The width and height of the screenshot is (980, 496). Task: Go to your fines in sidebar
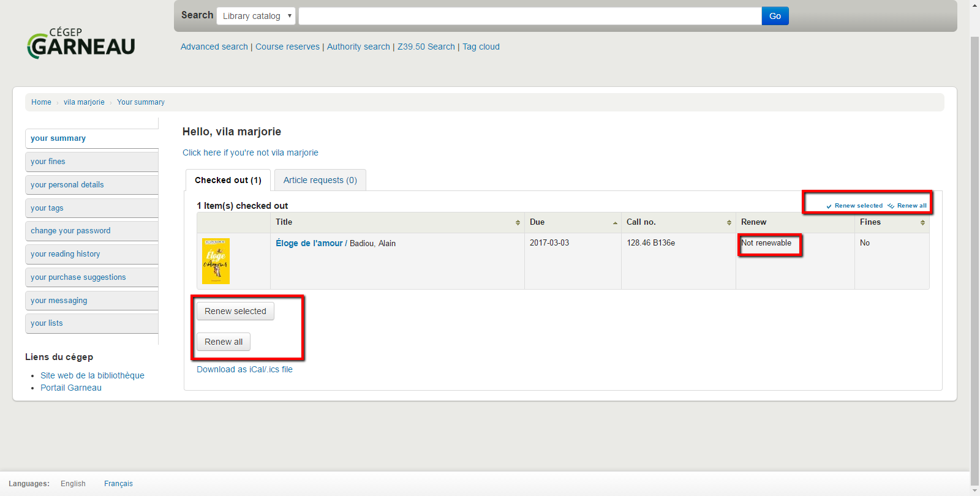tap(48, 162)
